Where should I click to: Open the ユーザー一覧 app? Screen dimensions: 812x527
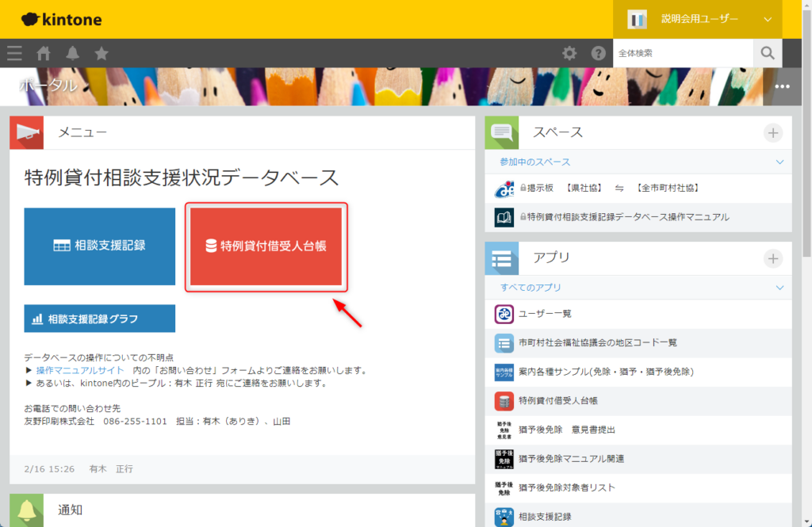coord(545,314)
